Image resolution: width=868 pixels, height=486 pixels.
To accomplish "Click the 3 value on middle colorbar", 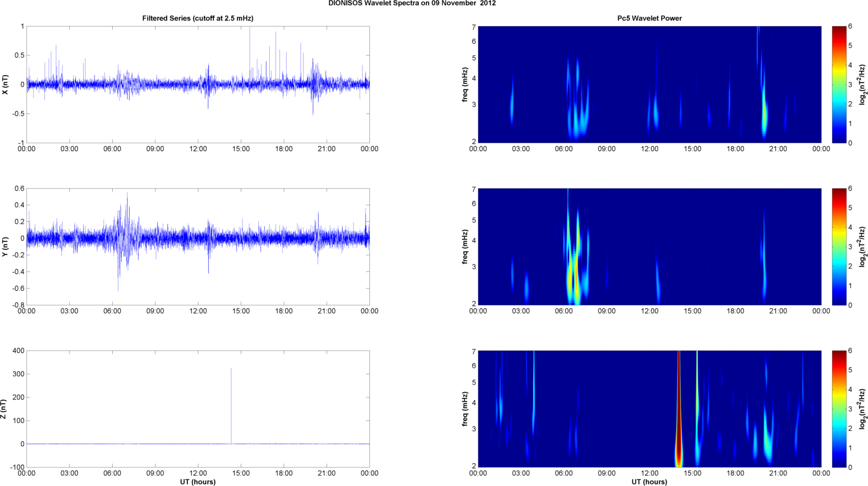I will coord(850,247).
